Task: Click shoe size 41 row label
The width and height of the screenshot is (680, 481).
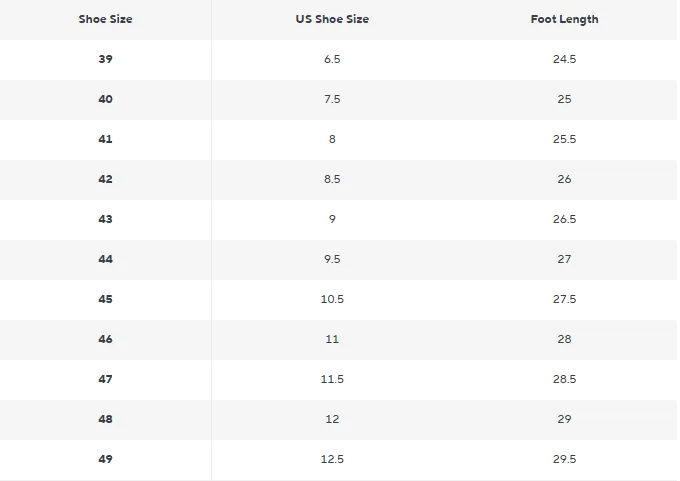Action: [x=106, y=139]
